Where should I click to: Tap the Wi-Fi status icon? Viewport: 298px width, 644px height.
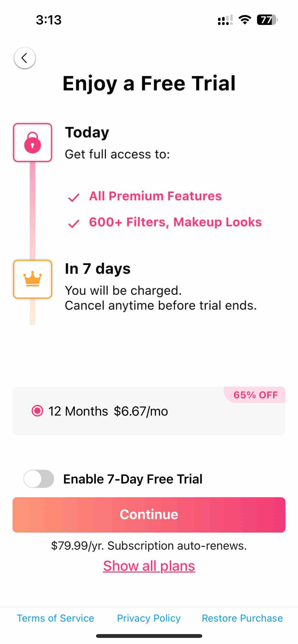(245, 20)
